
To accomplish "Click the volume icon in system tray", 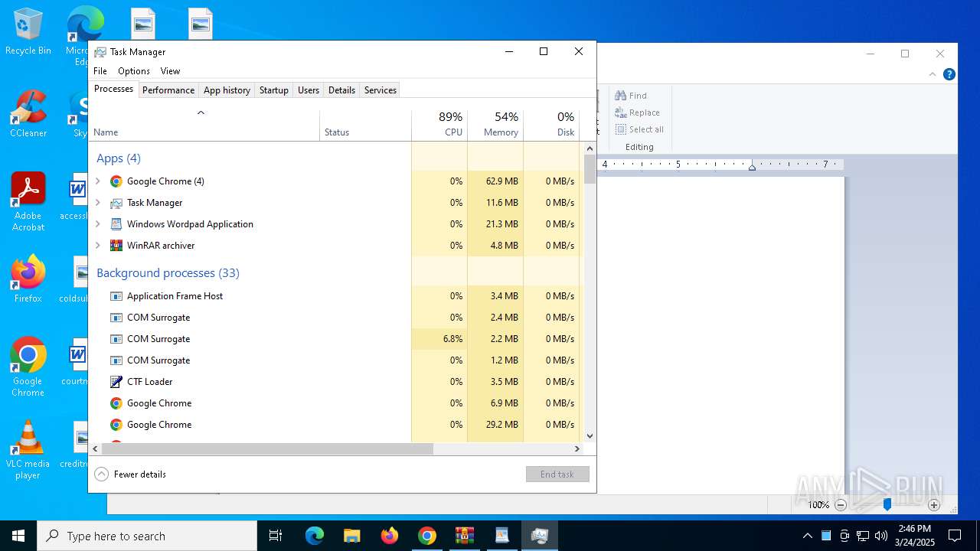I will pyautogui.click(x=881, y=536).
